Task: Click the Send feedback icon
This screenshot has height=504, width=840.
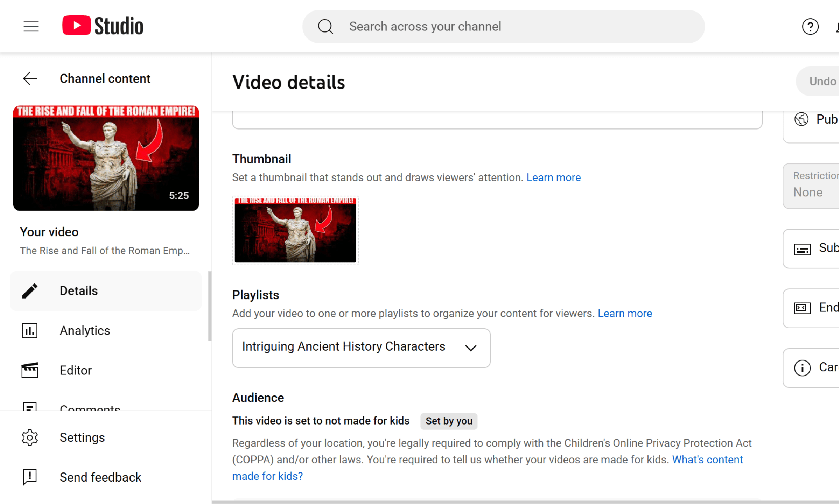Action: 29,477
